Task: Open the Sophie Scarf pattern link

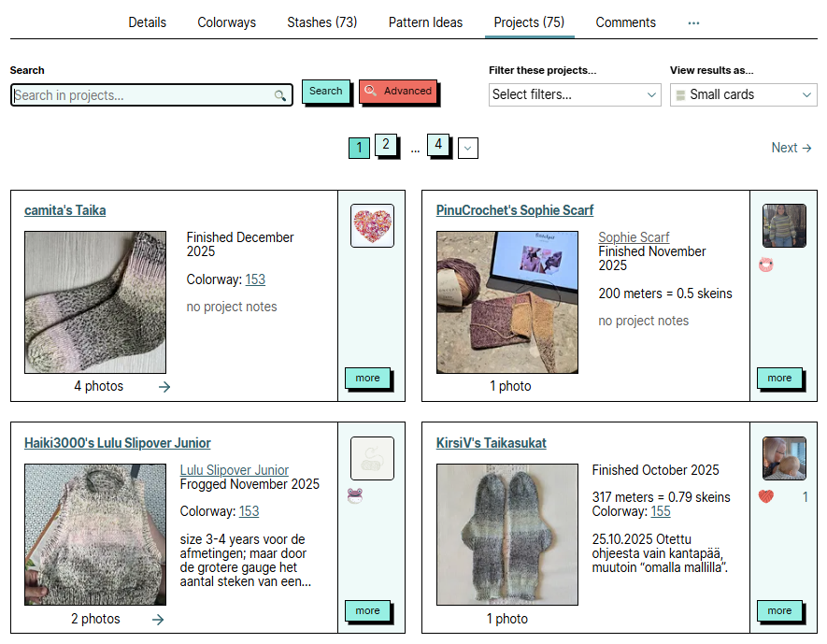Action: 634,237
